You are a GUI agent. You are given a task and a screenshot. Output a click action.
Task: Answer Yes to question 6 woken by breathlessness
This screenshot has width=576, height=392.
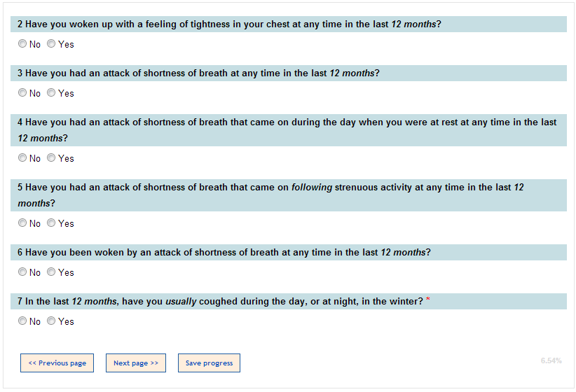coord(51,272)
